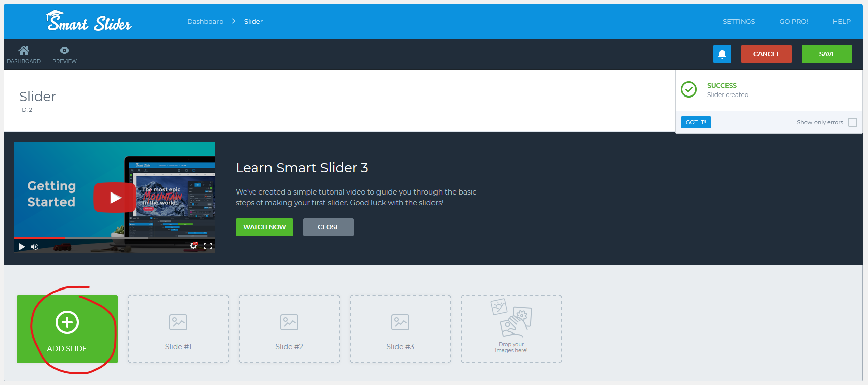Screen dimensions: 868x385
Task: Click the video progress bar
Action: pyautogui.click(x=115, y=237)
